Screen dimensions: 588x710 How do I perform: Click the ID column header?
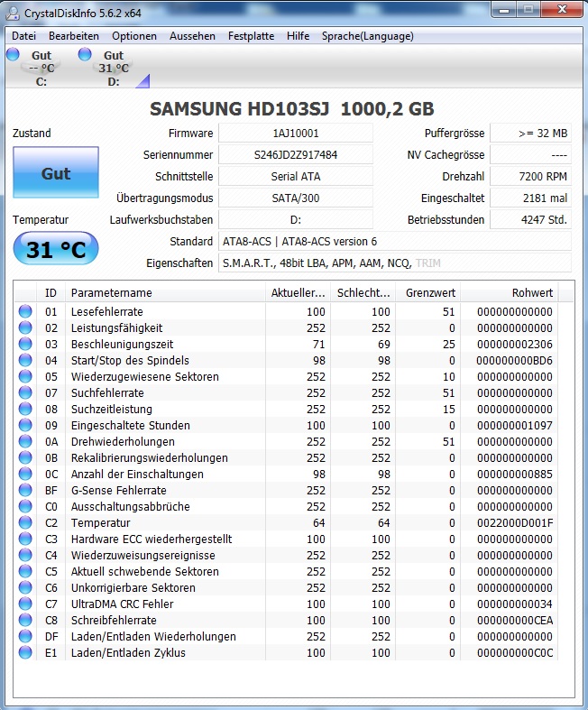click(51, 293)
